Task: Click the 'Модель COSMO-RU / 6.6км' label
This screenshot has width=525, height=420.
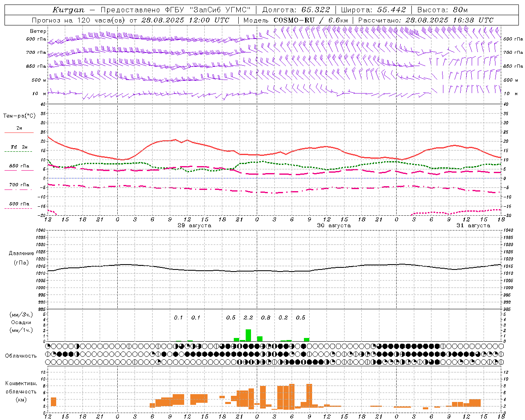Action: pyautogui.click(x=296, y=20)
